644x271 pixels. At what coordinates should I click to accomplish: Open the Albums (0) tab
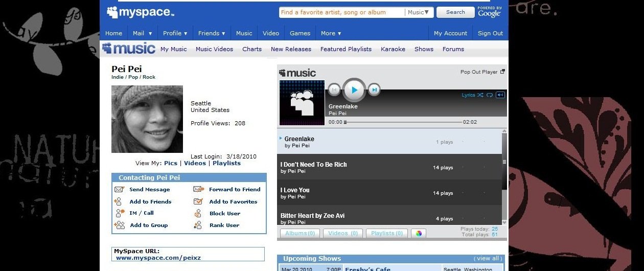click(x=300, y=234)
